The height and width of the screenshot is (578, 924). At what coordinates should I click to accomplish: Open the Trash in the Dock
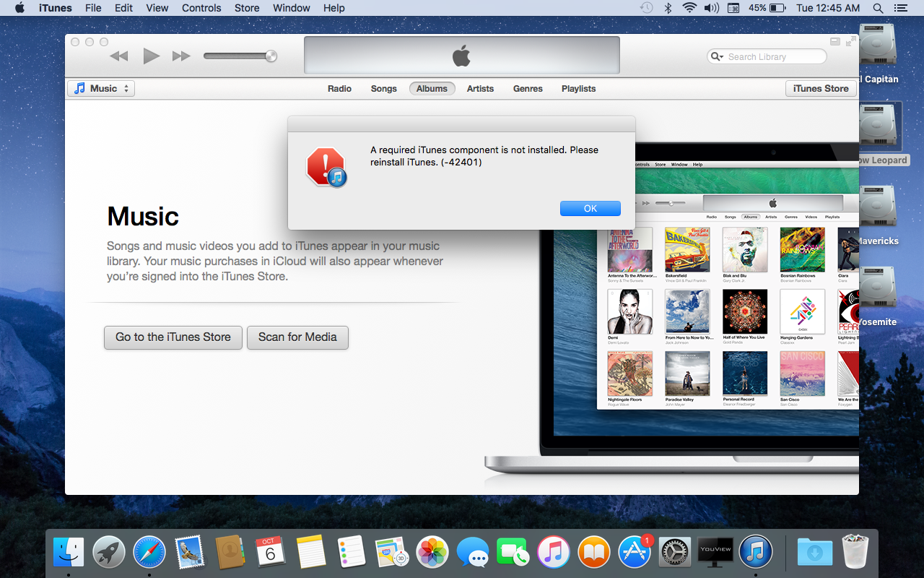(857, 553)
